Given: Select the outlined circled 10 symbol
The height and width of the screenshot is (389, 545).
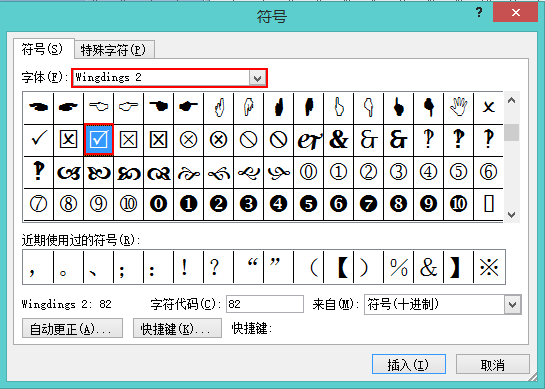Looking at the screenshot, I should [x=129, y=204].
